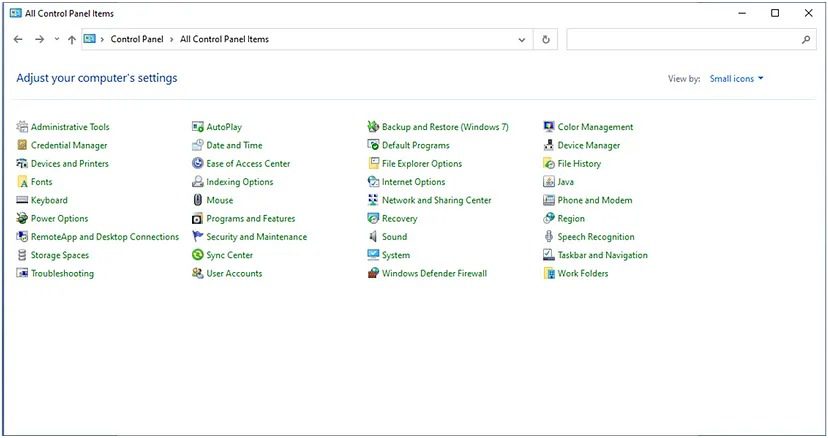Viewport: 828px width, 438px height.
Task: Click the Troubleshooting icon
Action: coord(22,274)
